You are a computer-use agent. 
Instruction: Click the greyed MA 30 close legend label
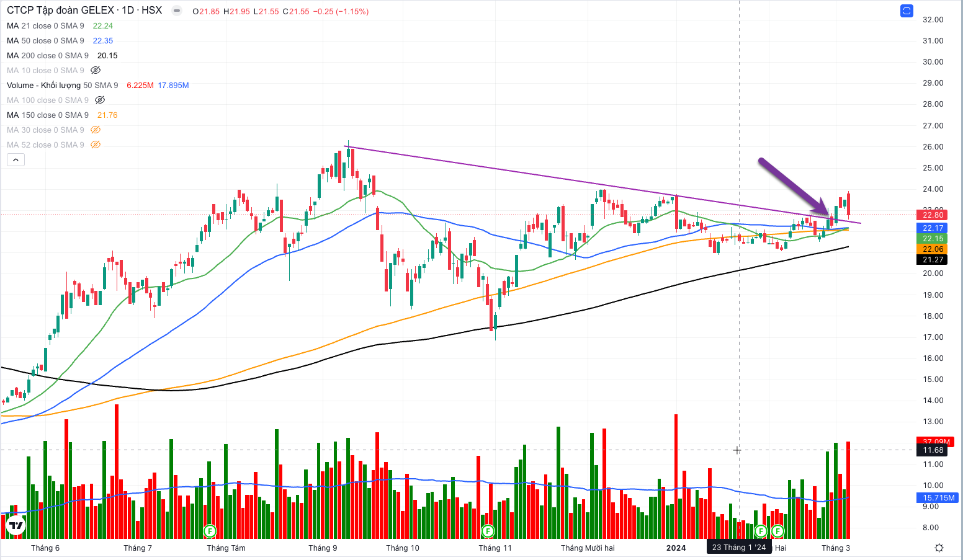(45, 130)
